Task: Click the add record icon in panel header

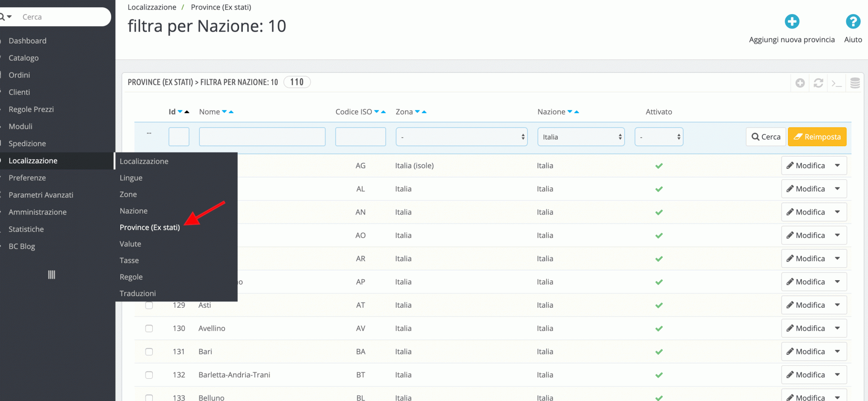Action: coord(800,83)
